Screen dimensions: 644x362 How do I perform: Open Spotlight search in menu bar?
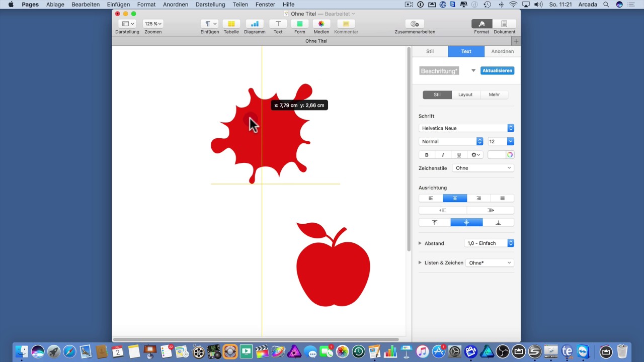point(606,5)
